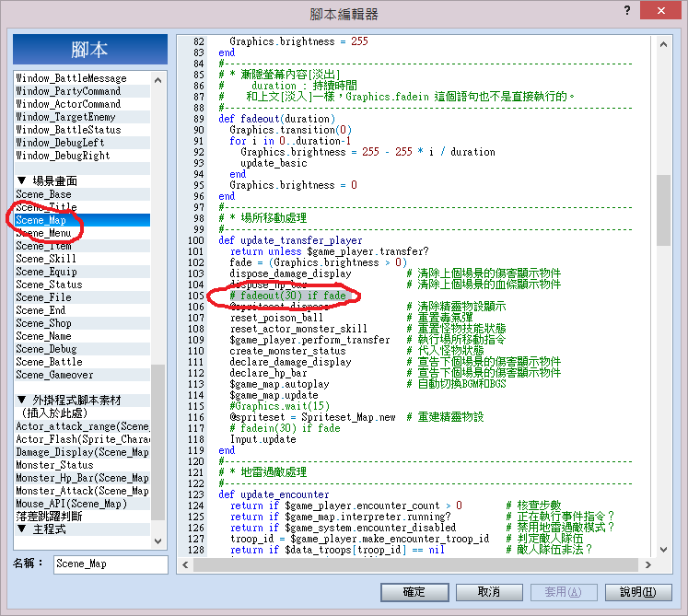Image resolution: width=688 pixels, height=616 pixels.
Task: Select Scene_Base script
Action: point(83,194)
